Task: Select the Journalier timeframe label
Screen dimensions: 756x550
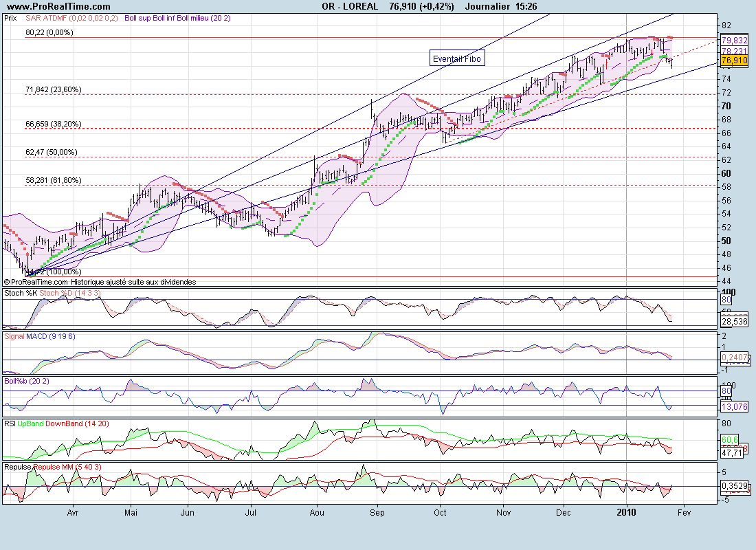Action: coord(487,7)
